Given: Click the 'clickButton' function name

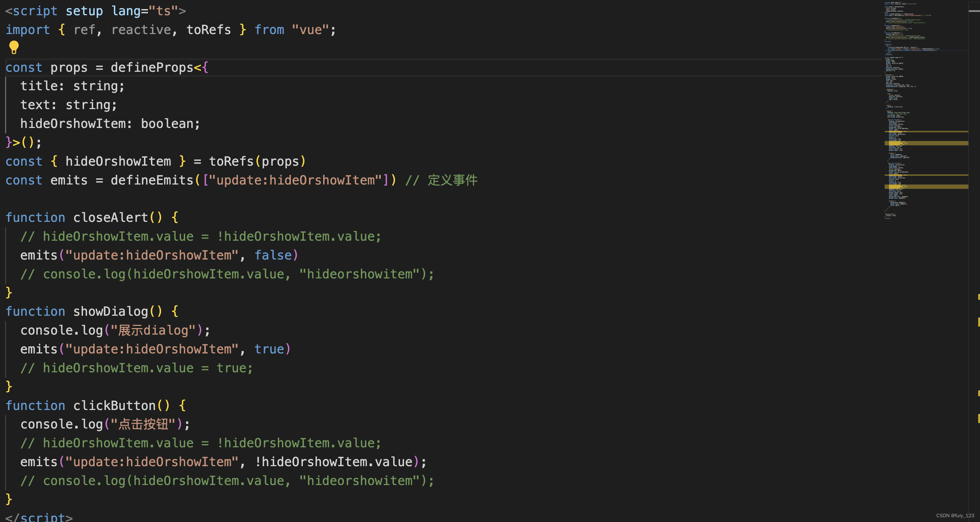Looking at the screenshot, I should [114, 406].
